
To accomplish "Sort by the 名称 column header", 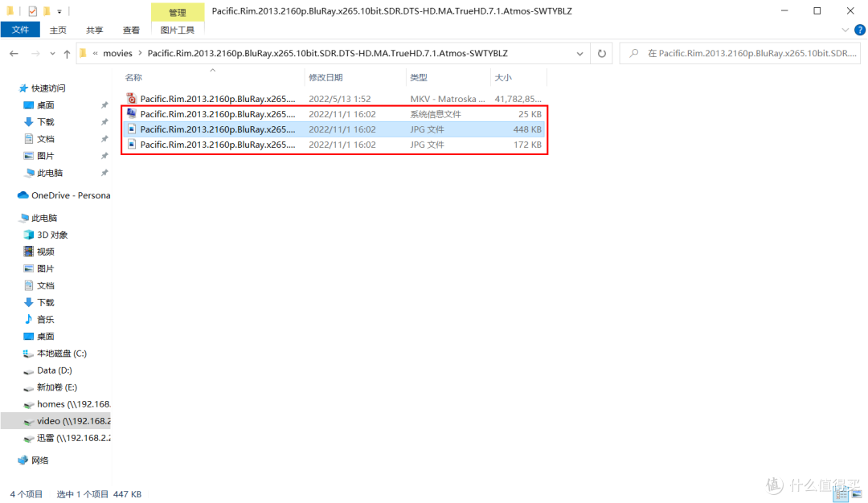I will click(212, 77).
